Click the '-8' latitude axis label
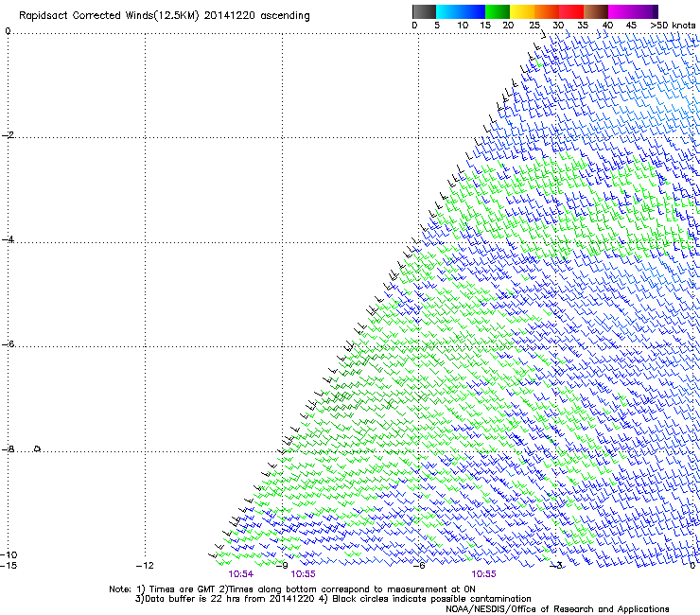Screen dimensions: 700x615 tap(8, 448)
